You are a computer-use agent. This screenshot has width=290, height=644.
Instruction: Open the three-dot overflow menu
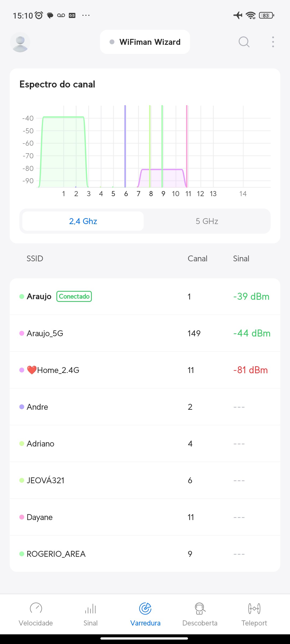273,42
